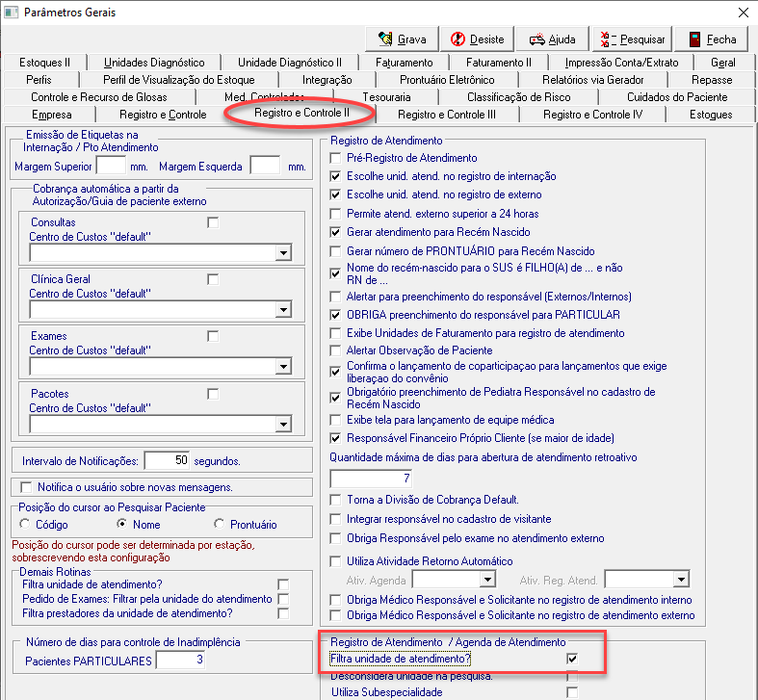The image size is (758, 700).
Task: Check Obriga Responsável pelo exame no atendimento externo
Action: point(335,538)
